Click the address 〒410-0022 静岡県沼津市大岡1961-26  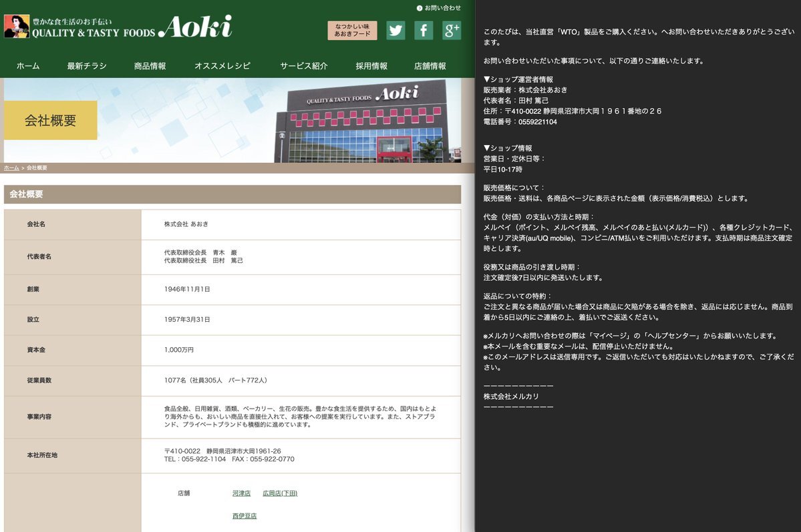pos(222,451)
